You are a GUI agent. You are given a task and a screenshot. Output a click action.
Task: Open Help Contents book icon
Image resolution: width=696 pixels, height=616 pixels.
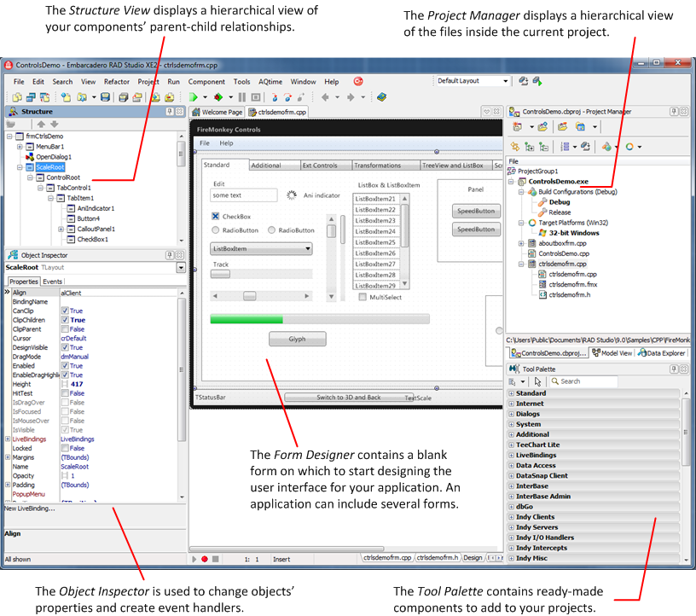pos(382,96)
